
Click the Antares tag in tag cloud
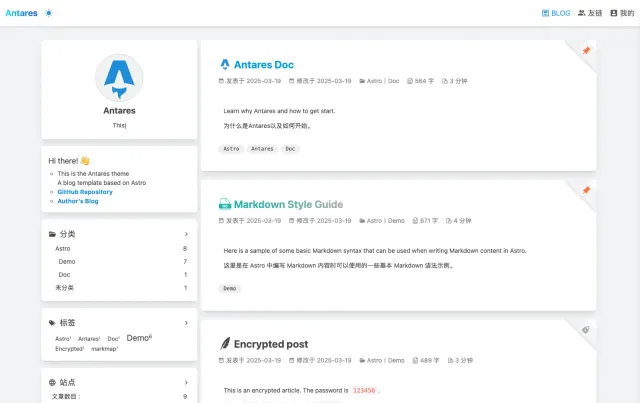tap(89, 338)
